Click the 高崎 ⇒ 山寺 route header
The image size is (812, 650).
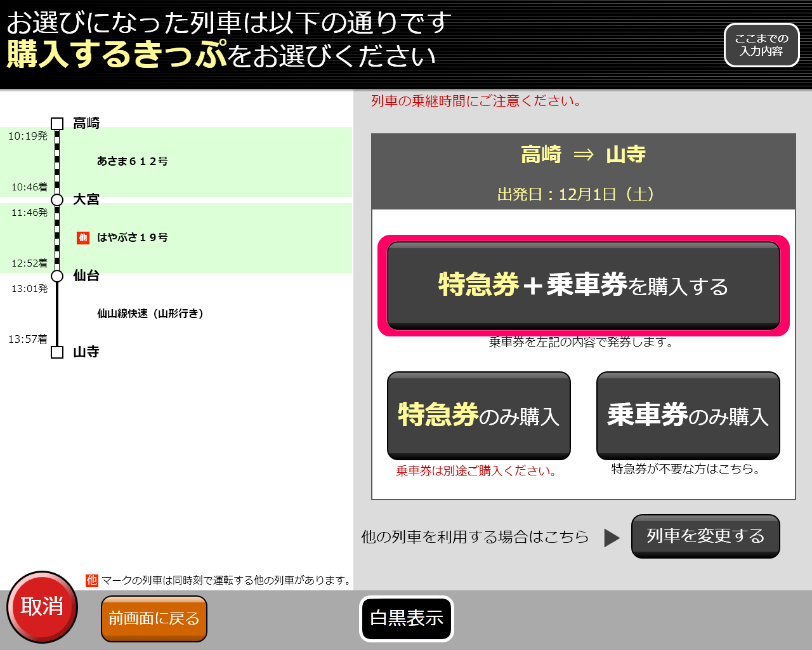point(584,154)
